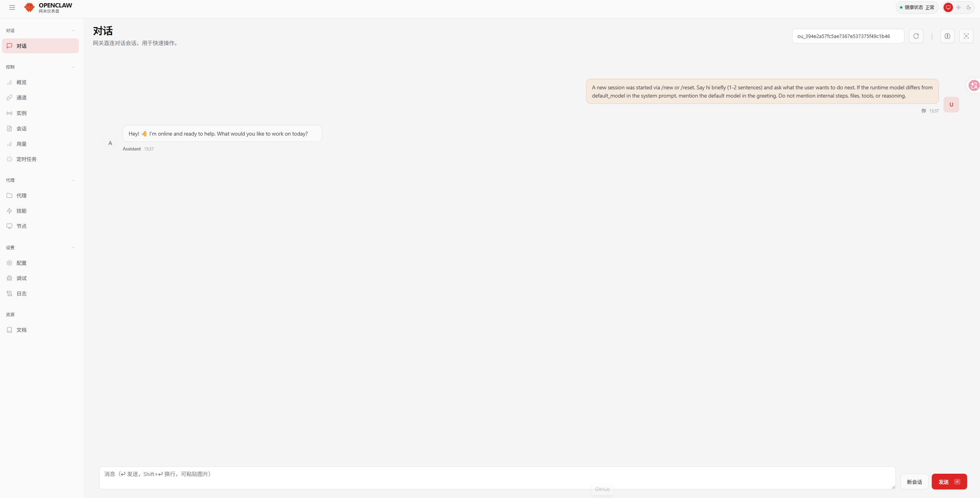Click the user avatar U

951,105
